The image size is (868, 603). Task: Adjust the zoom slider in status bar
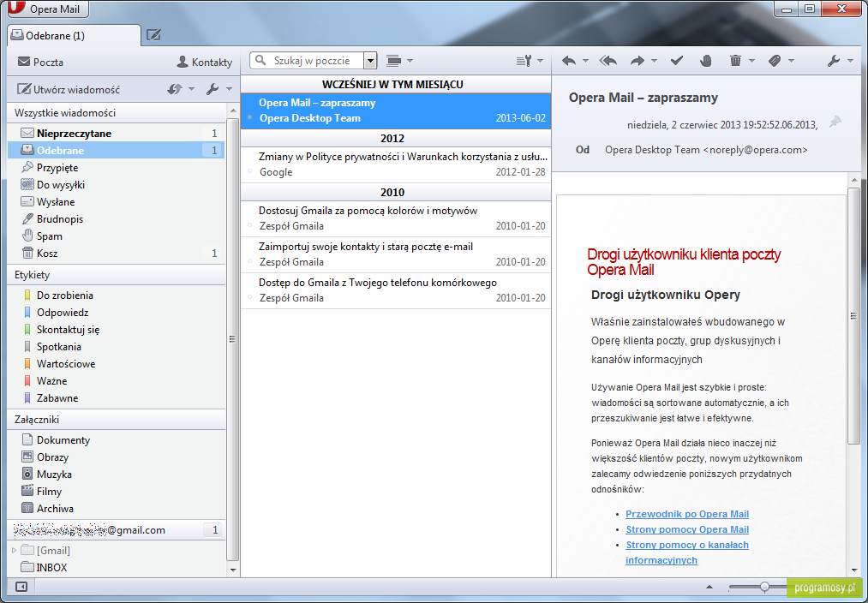coord(764,587)
